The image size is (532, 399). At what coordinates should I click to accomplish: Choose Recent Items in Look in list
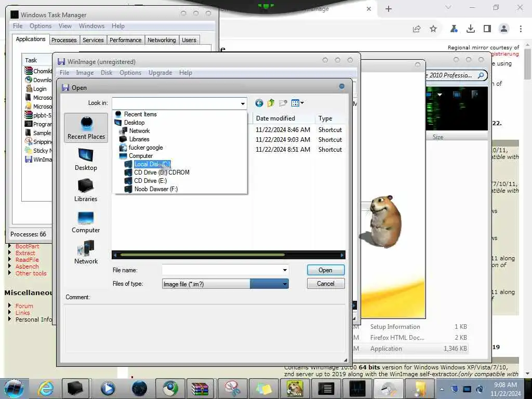click(x=140, y=114)
